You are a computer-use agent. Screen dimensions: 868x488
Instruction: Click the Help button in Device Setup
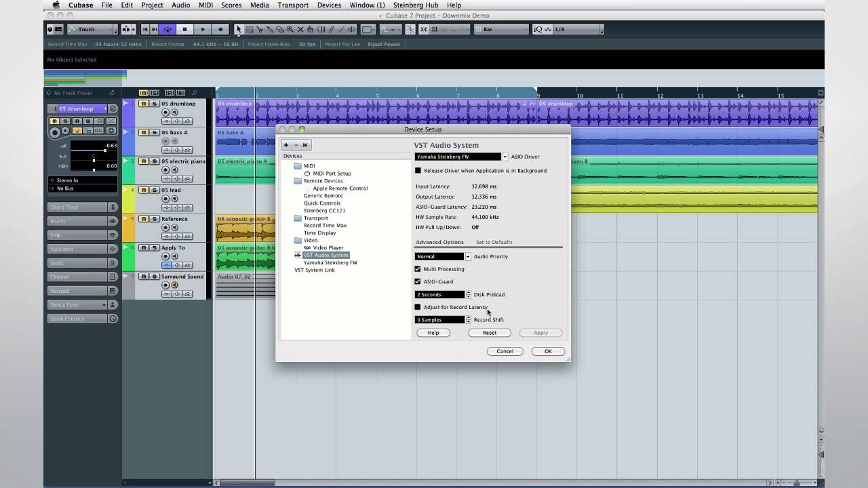point(433,333)
